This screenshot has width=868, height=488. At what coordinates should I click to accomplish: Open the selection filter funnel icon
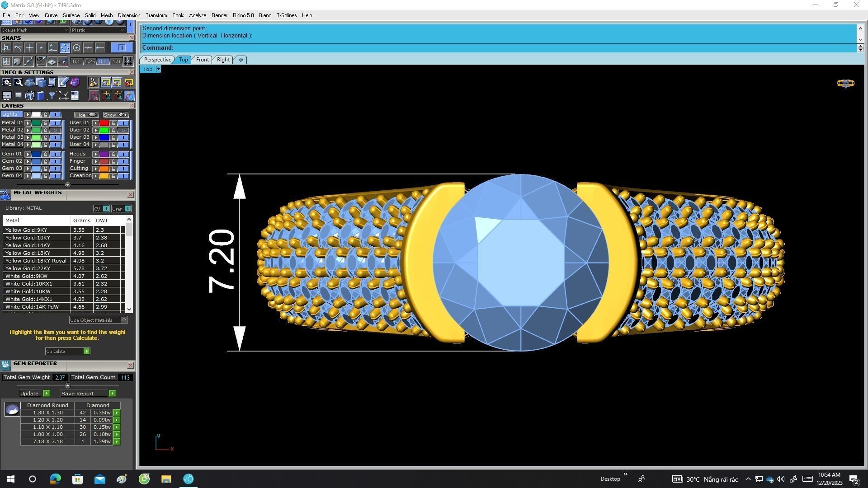tap(52, 96)
